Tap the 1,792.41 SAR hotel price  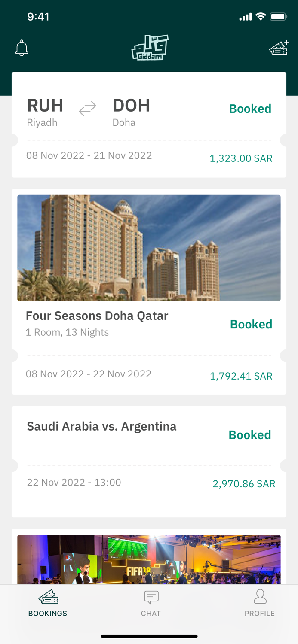(x=241, y=376)
